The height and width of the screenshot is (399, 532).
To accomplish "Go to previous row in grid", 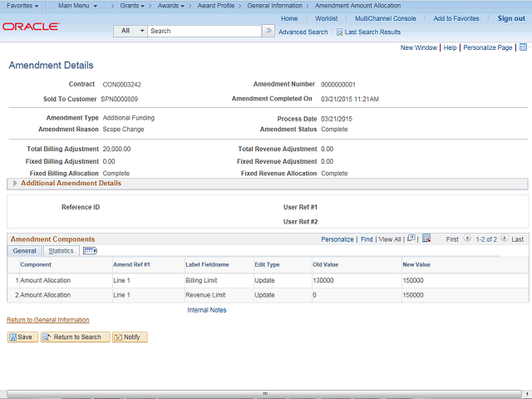I will [x=467, y=239].
